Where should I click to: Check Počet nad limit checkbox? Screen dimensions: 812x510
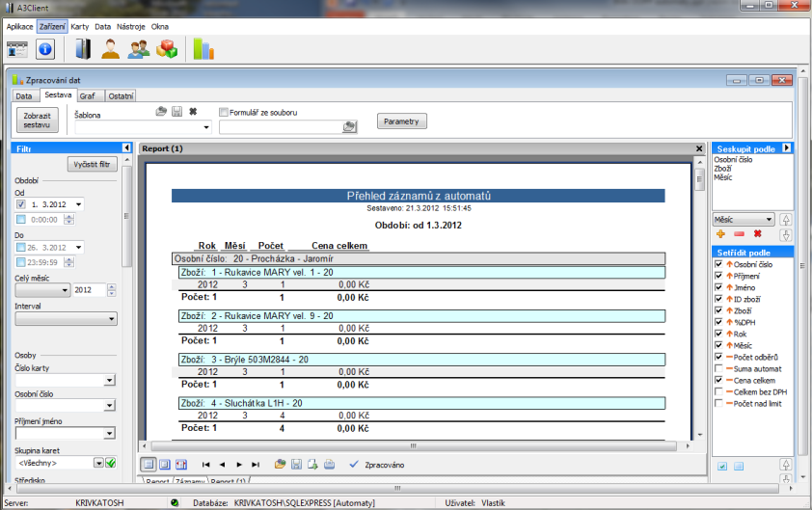(x=718, y=403)
